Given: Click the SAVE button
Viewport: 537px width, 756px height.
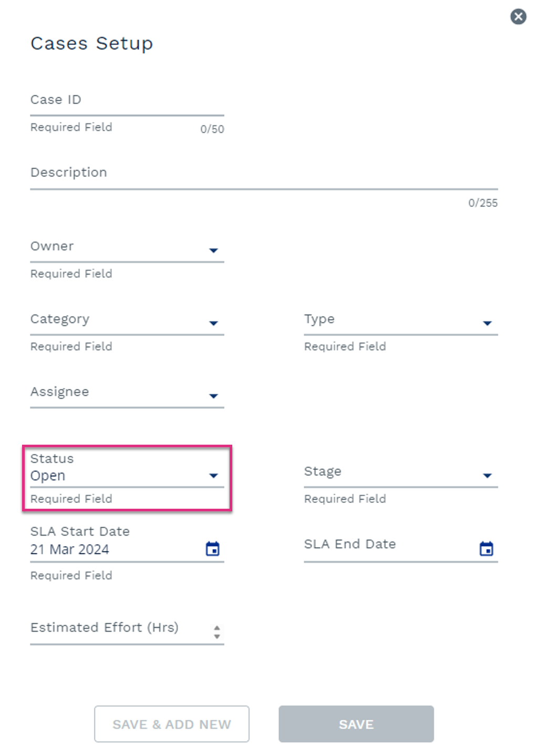Looking at the screenshot, I should [356, 724].
